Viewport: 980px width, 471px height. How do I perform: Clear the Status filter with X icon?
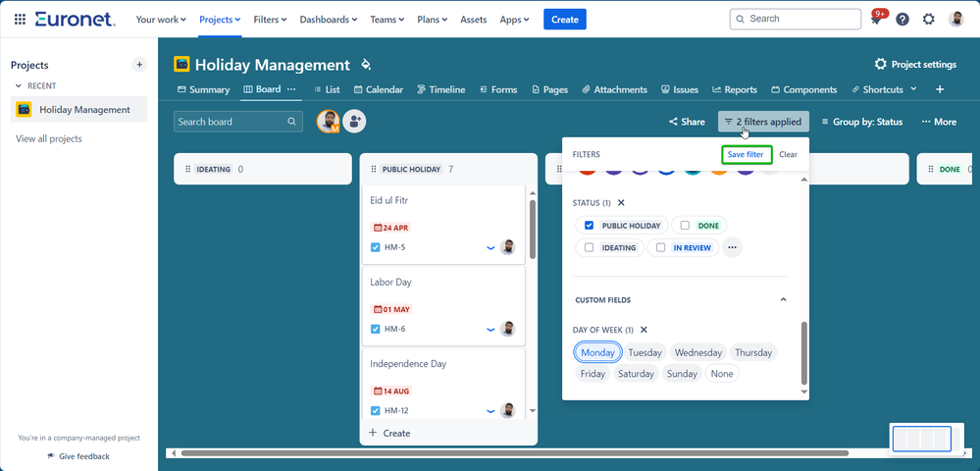coord(621,203)
